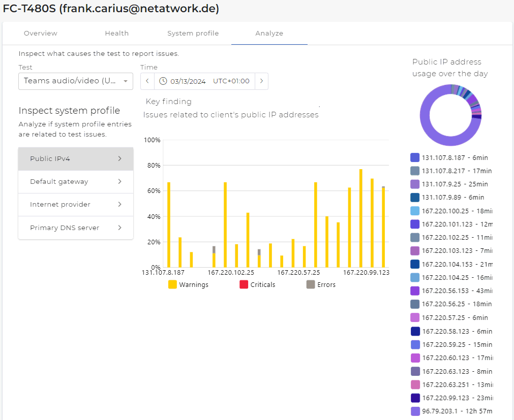Switch to the Overview tab
Screen dimensions: 514x420
coord(40,34)
